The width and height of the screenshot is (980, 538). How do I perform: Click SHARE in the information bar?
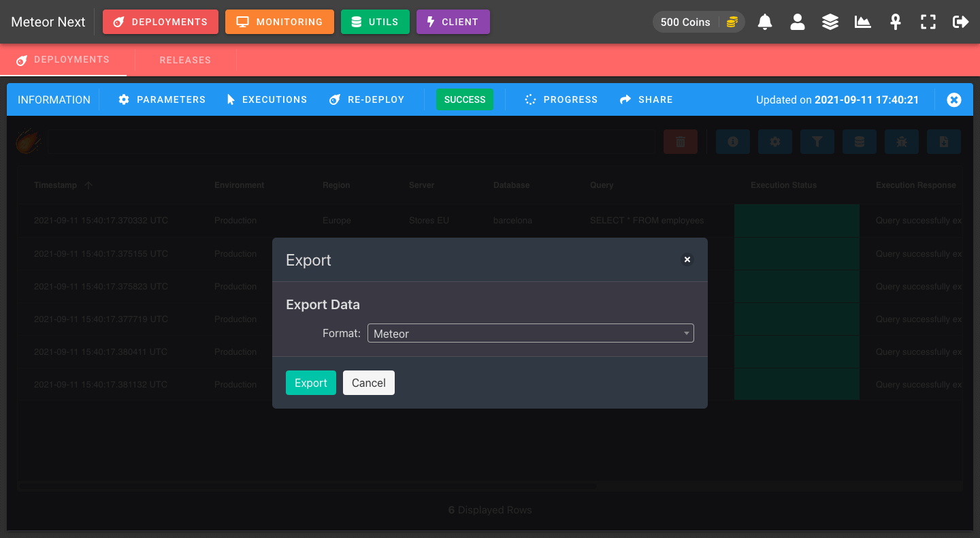coord(646,99)
